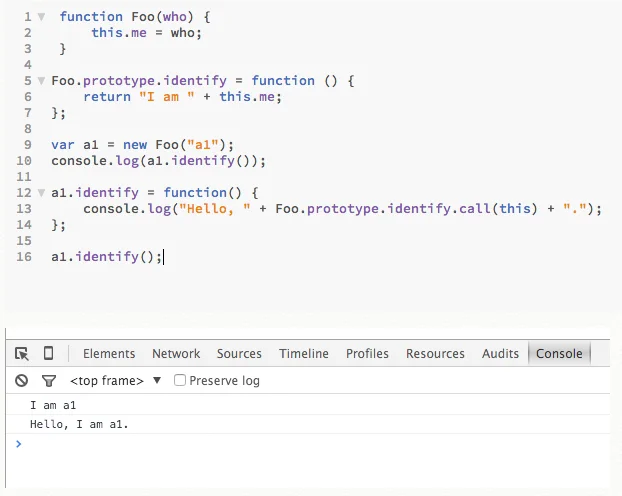Click 'call(this)' on line 13

point(498,209)
